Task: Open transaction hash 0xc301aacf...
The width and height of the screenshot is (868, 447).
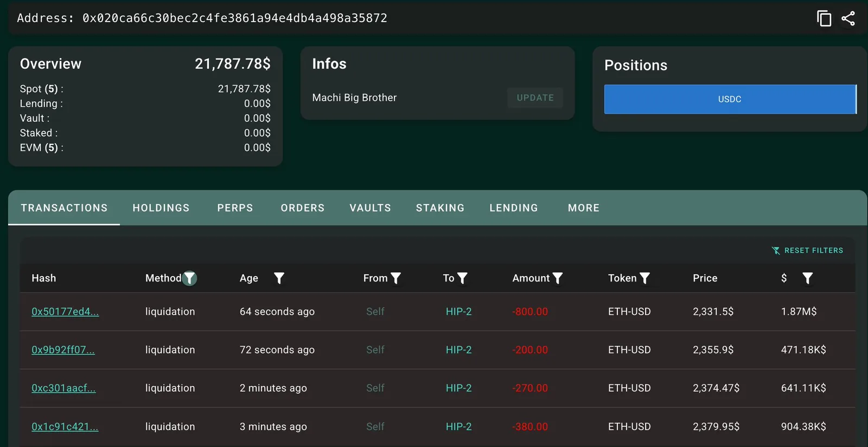Action: [63, 388]
